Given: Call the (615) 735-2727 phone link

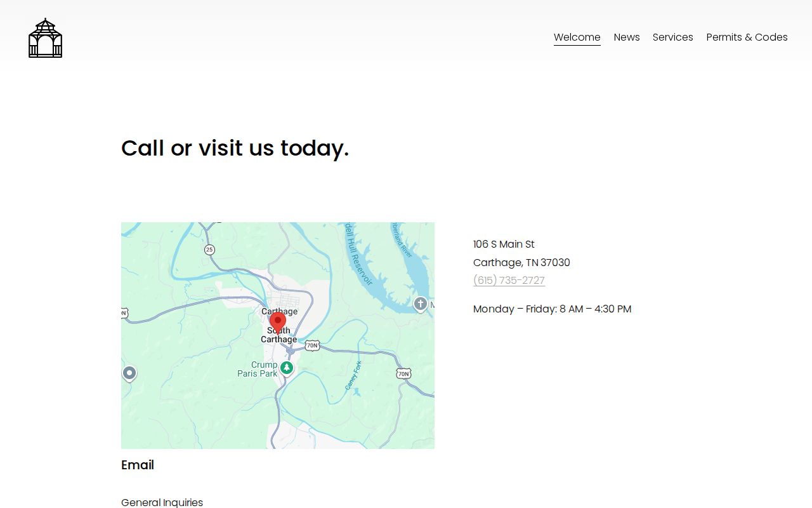Looking at the screenshot, I should [509, 280].
